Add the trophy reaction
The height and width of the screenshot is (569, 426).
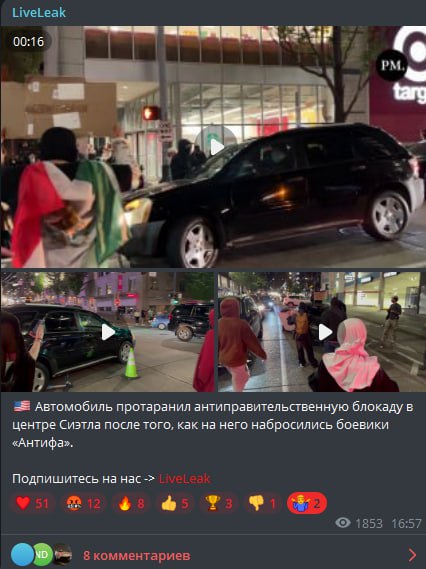point(218,503)
